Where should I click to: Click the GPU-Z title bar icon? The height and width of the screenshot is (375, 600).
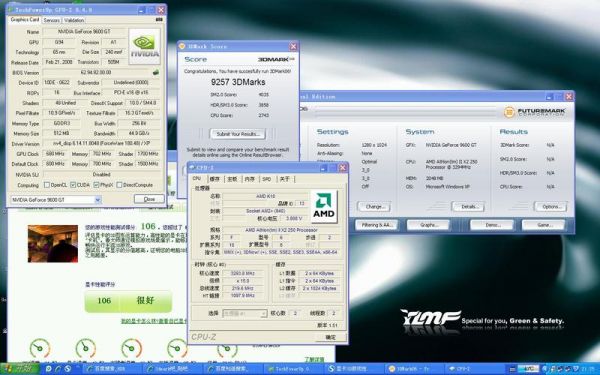pos(10,10)
